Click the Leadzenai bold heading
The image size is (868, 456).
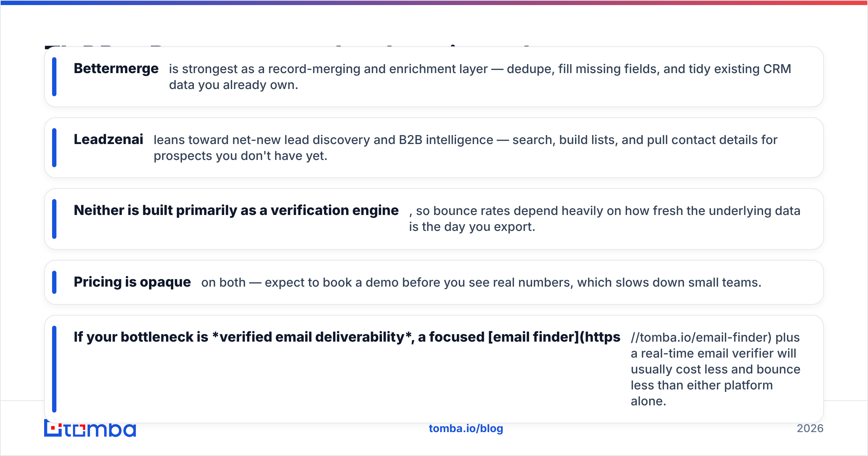109,139
